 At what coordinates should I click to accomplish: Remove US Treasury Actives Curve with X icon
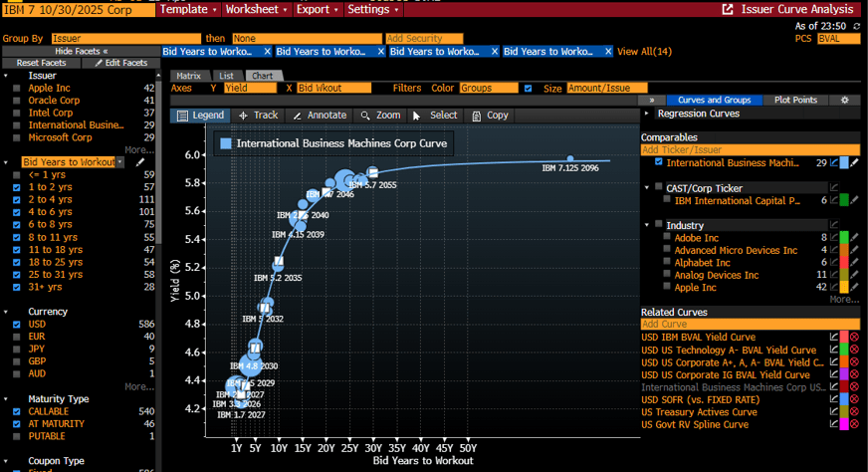point(855,411)
